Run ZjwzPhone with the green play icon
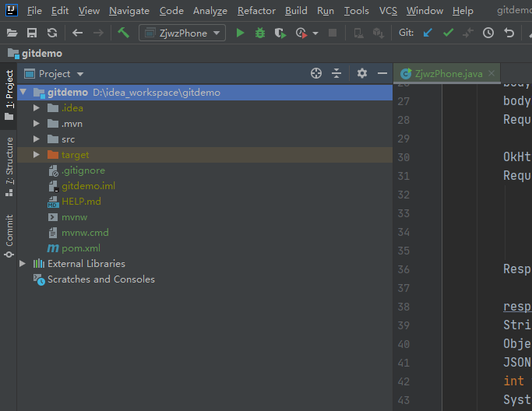 (x=240, y=33)
